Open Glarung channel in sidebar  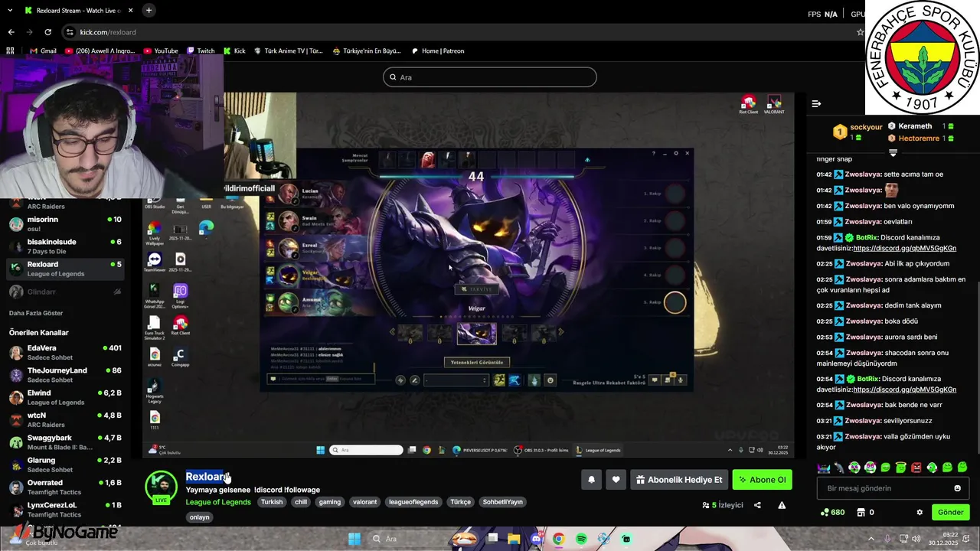[65, 465]
